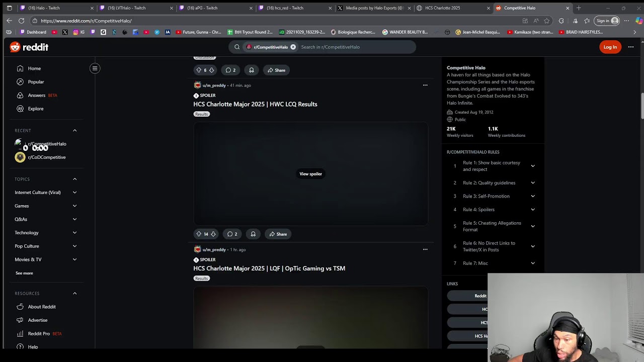Upvote the top post with 6 votes
The height and width of the screenshot is (362, 644).
199,70
